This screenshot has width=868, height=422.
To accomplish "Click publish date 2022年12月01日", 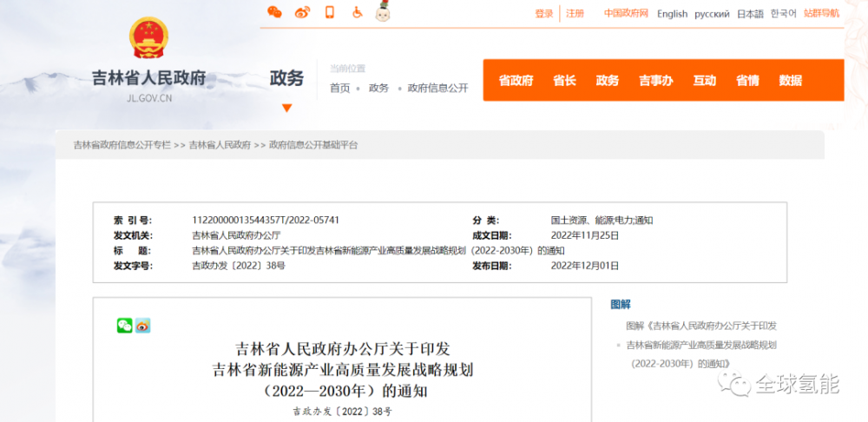I will point(585,266).
